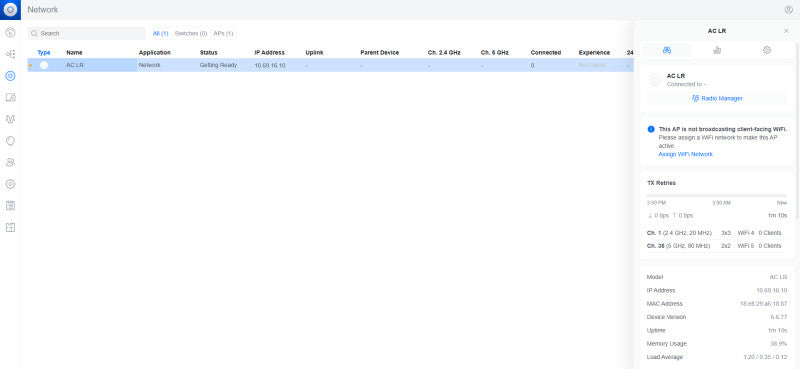This screenshot has height=369, width=800.
Task: Sort by the Ch. 5 GHz column header
Action: click(x=494, y=53)
